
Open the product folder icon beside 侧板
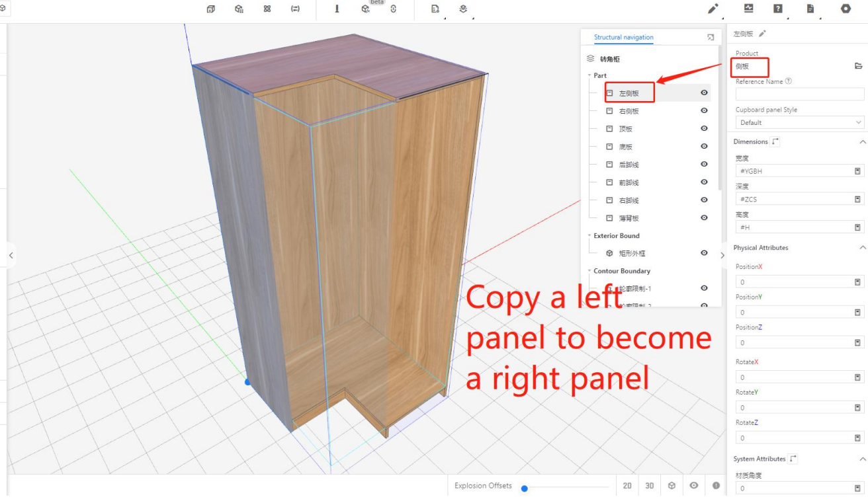point(859,66)
